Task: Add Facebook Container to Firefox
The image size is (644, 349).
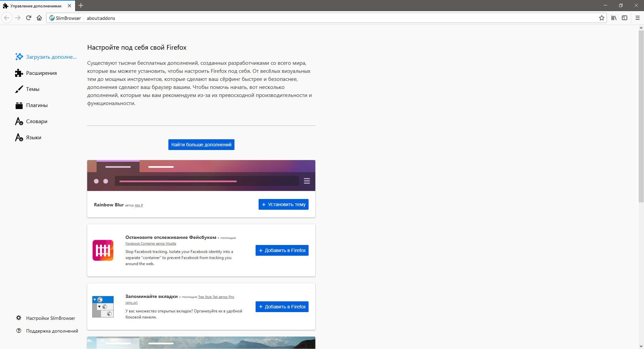Action: point(282,250)
